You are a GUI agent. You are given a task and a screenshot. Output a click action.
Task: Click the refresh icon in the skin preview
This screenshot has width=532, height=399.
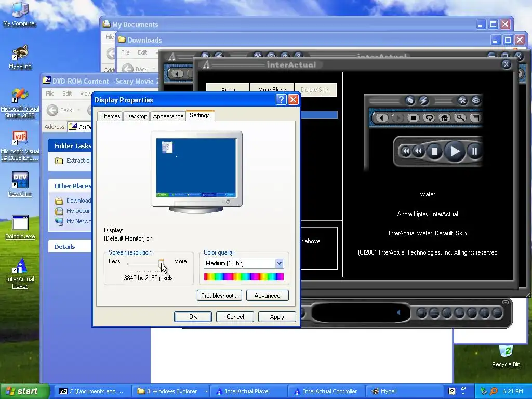pyautogui.click(x=429, y=118)
